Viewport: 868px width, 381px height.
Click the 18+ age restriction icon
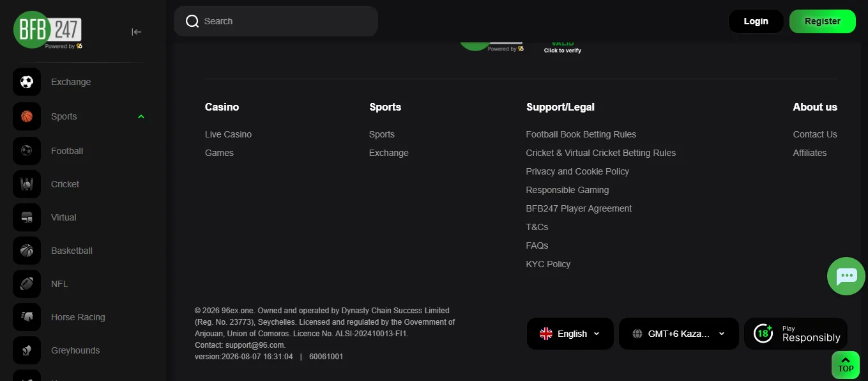(x=763, y=333)
